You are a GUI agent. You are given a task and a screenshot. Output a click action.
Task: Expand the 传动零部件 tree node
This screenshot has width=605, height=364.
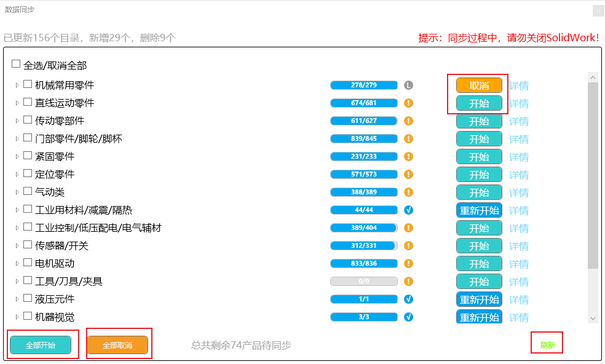(x=17, y=121)
